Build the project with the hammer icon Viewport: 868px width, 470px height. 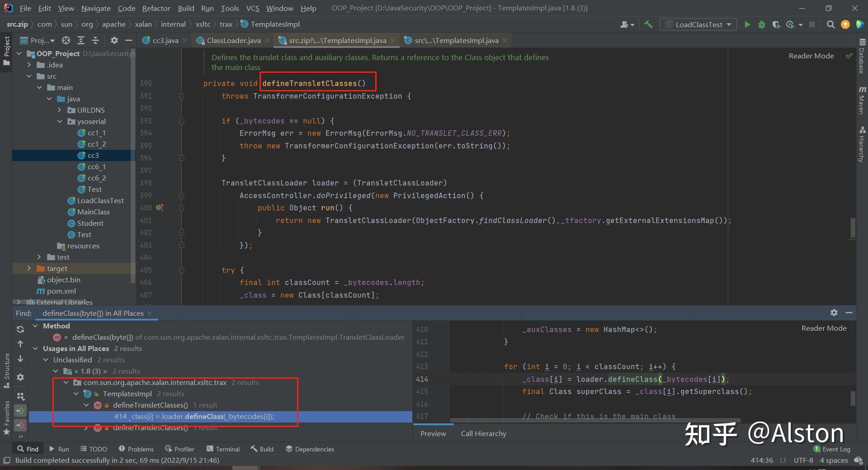648,25
